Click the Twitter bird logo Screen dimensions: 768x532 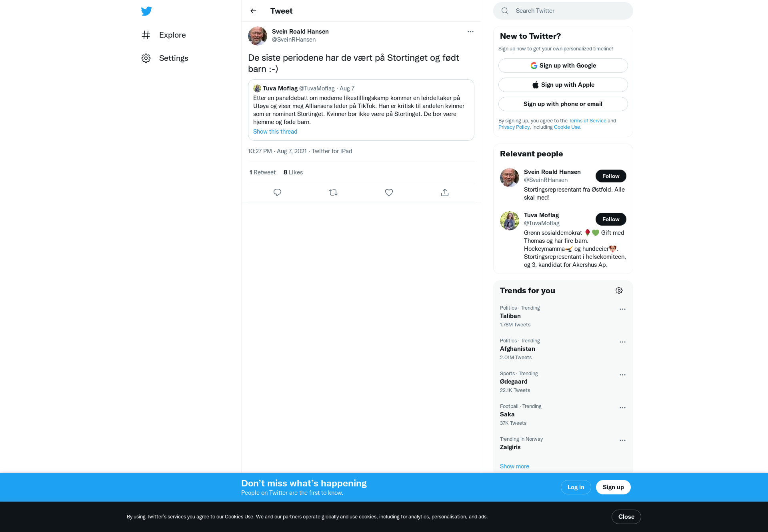146,11
